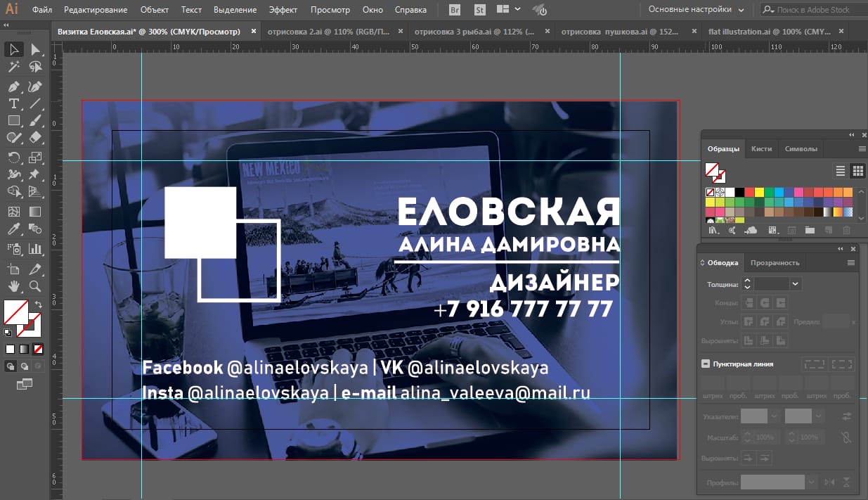The width and height of the screenshot is (868, 500).
Task: Open the Толщина stroke weight dropdown
Action: [795, 284]
